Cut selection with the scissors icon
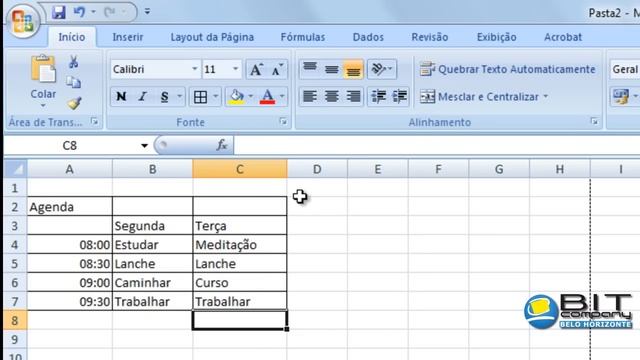 (73, 62)
